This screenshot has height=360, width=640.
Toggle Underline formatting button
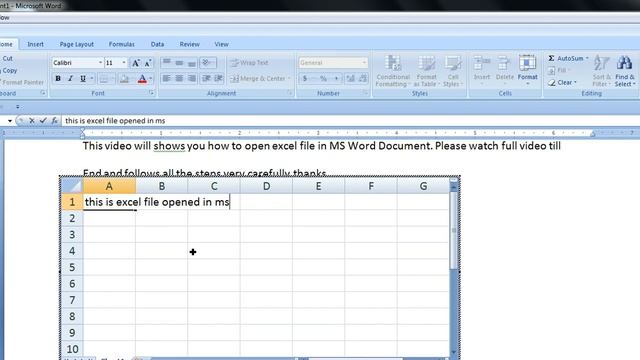(82, 78)
